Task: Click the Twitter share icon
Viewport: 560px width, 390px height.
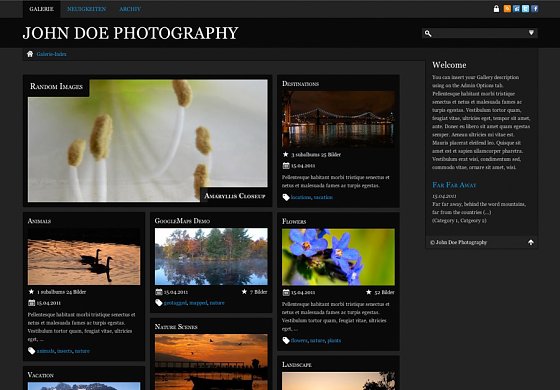Action: coord(525,9)
